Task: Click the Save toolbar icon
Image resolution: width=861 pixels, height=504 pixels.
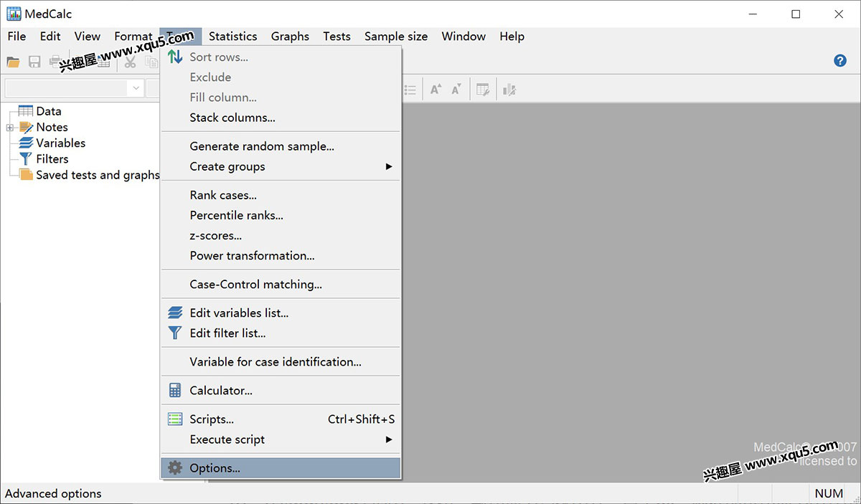Action: 34,62
